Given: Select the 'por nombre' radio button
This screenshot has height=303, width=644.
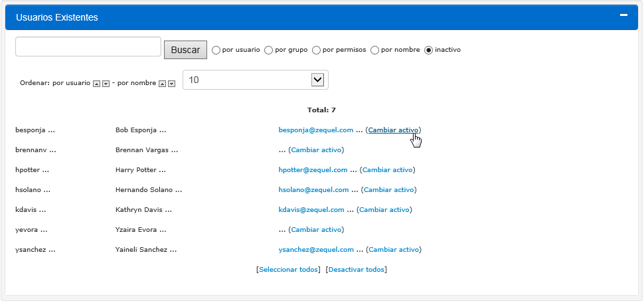Looking at the screenshot, I should (374, 50).
